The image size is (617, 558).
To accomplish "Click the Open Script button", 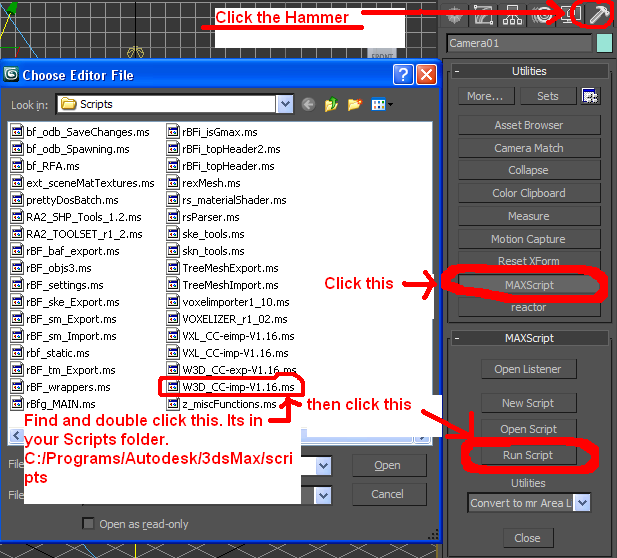I will (x=529, y=429).
